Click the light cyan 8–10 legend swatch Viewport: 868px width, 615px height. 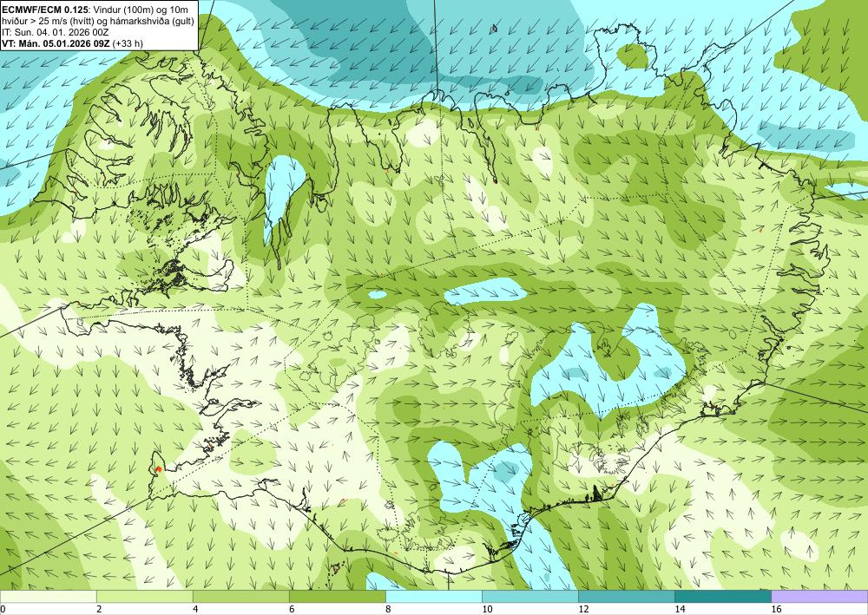point(434,596)
